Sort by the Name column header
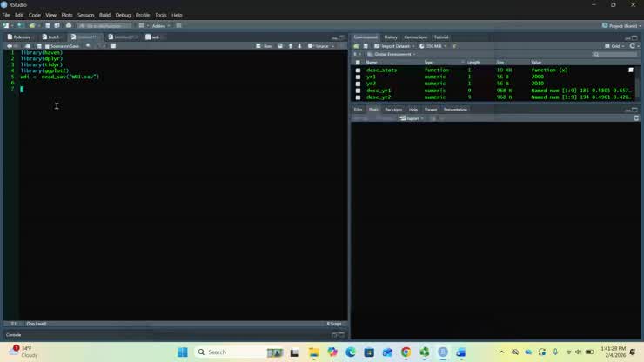The width and height of the screenshot is (644, 362). (372, 63)
